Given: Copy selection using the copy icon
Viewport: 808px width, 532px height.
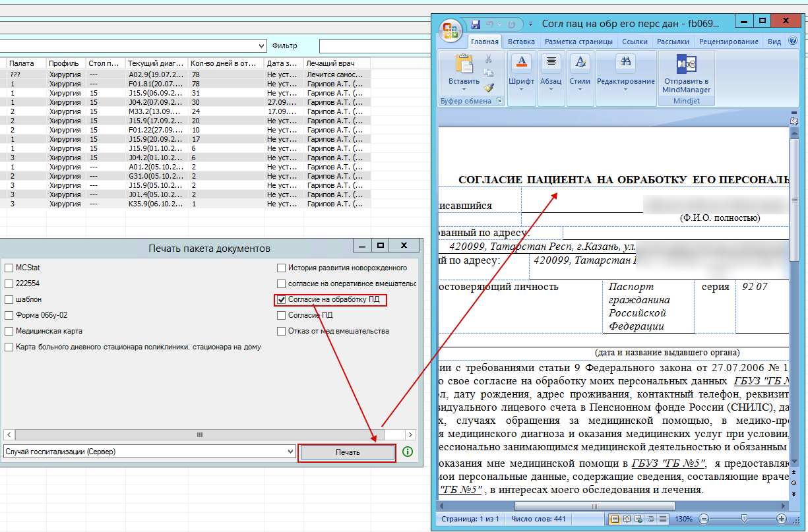Looking at the screenshot, I should [489, 73].
